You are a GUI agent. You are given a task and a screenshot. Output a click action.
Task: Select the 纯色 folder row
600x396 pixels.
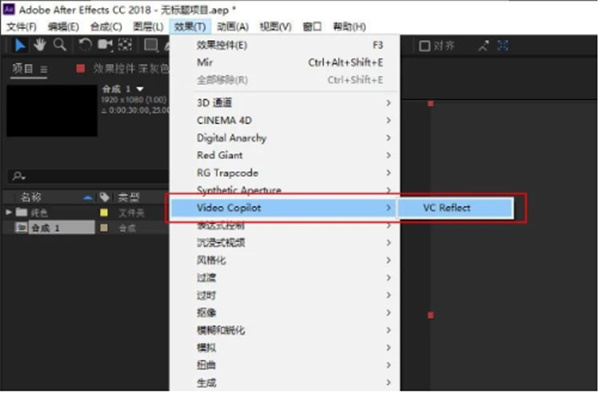click(x=86, y=213)
